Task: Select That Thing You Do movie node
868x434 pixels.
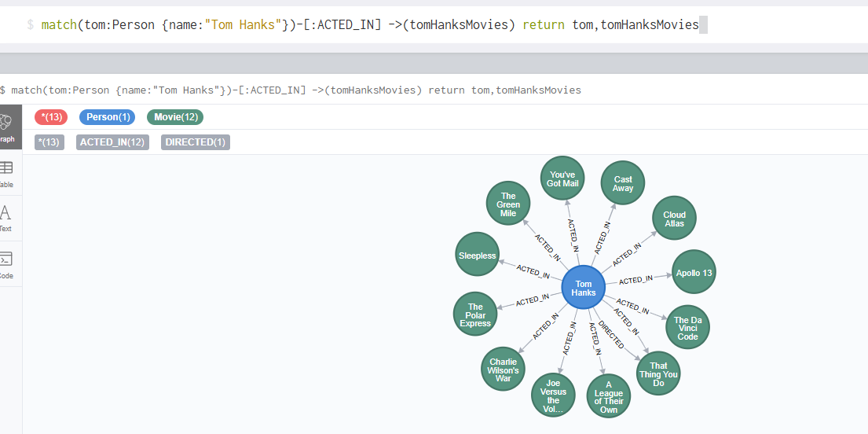Action: pos(658,373)
